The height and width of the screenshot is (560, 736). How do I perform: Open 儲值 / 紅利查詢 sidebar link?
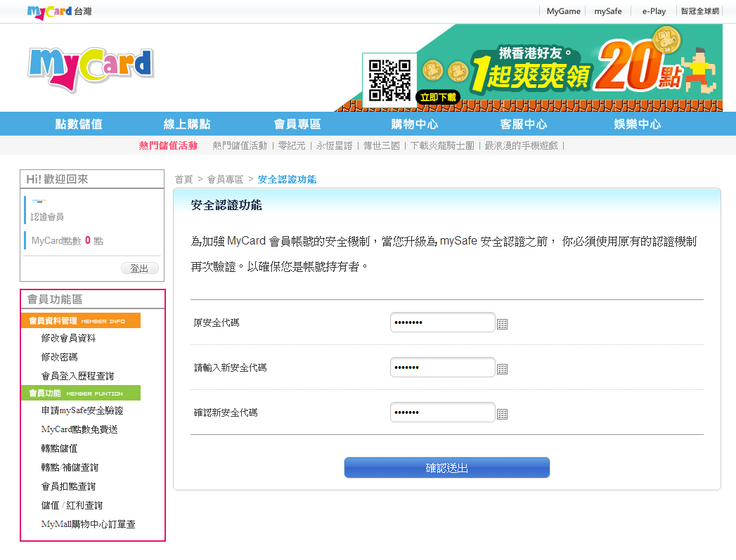72,505
